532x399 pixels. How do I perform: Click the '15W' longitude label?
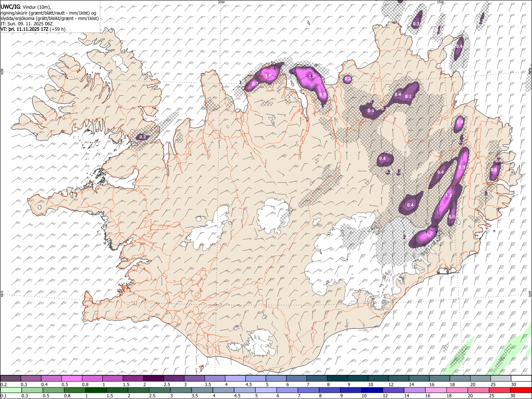pos(440,2)
